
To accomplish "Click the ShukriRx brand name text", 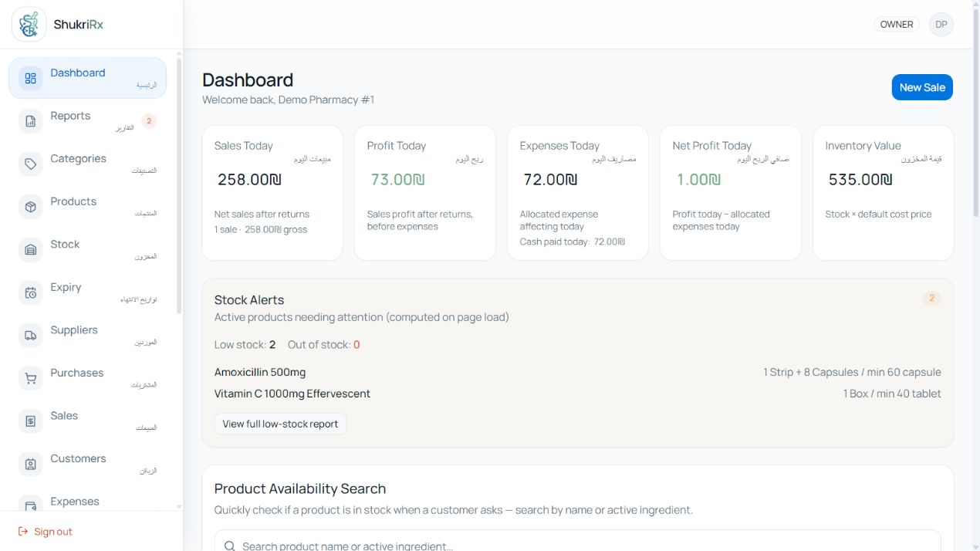I will point(79,25).
